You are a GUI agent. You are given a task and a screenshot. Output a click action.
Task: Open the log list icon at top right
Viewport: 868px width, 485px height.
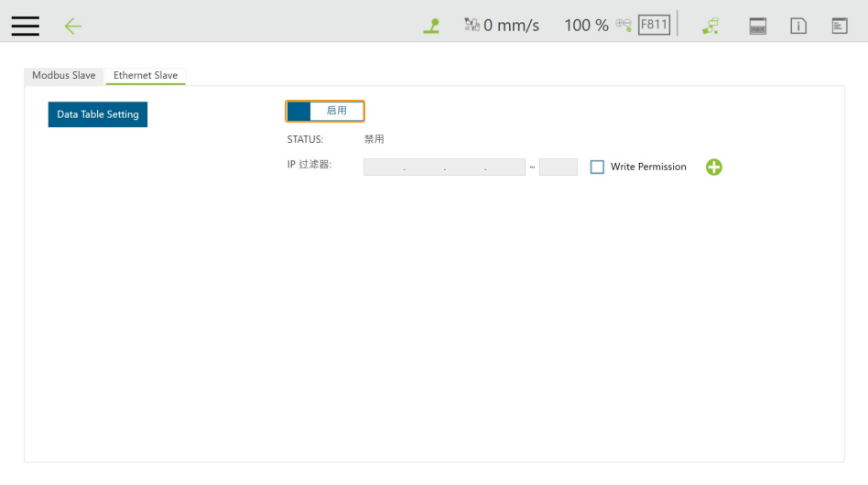click(x=839, y=26)
